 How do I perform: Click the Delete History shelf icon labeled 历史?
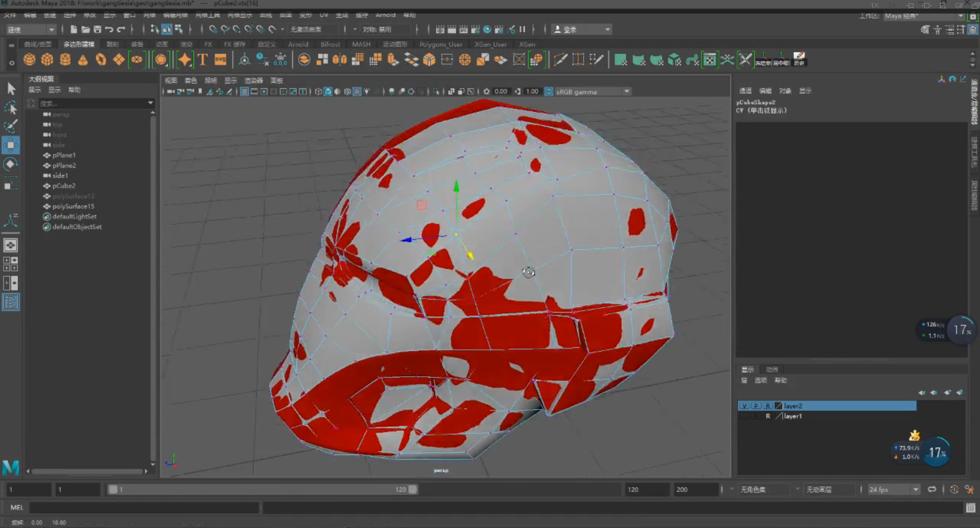click(799, 59)
